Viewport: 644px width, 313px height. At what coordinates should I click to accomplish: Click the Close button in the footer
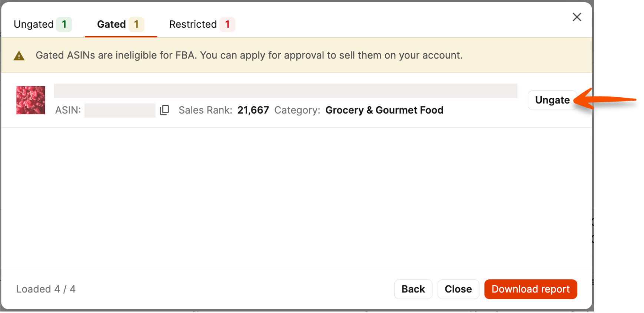(x=458, y=289)
